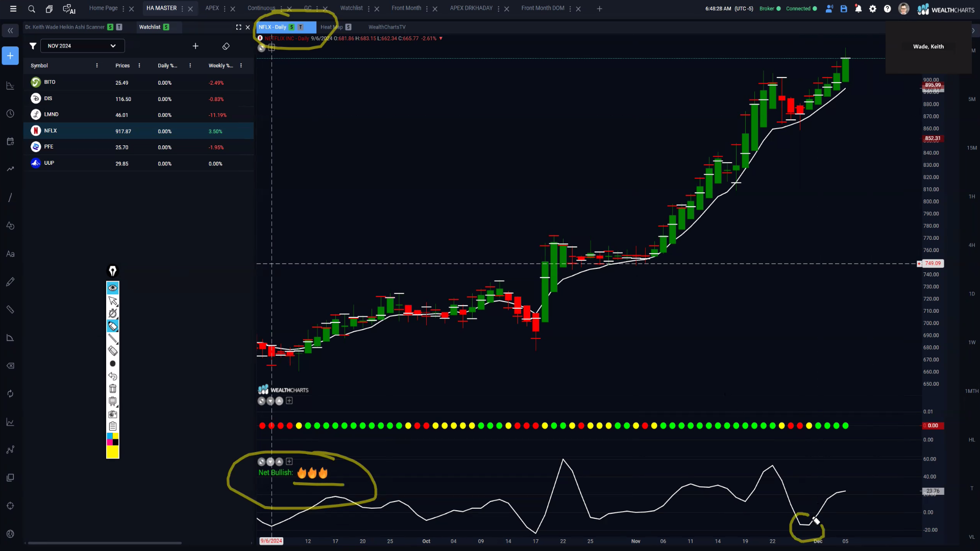
Task: Select the arrow pointer drawing tool
Action: [x=113, y=300]
